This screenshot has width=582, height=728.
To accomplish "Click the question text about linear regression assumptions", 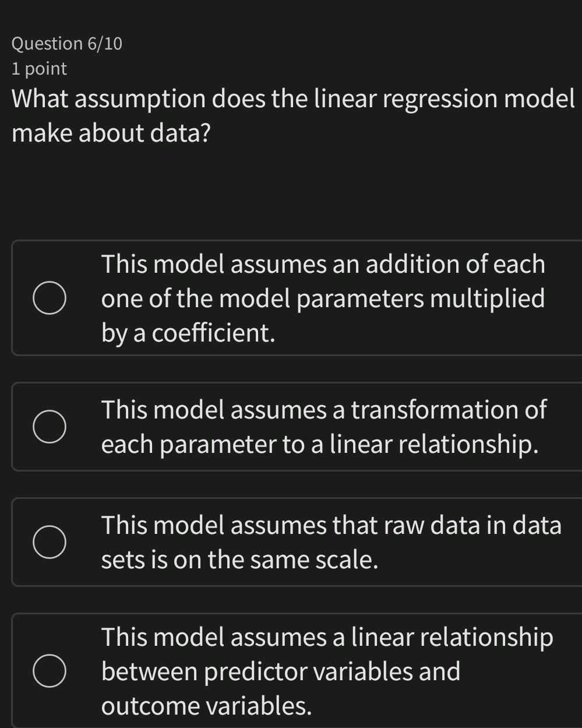I will click(291, 115).
